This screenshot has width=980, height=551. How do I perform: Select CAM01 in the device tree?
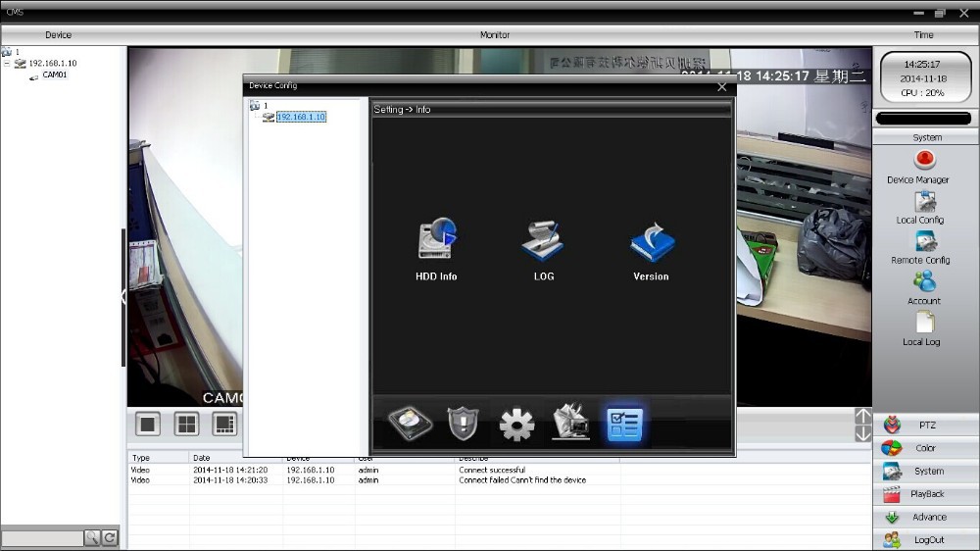55,75
